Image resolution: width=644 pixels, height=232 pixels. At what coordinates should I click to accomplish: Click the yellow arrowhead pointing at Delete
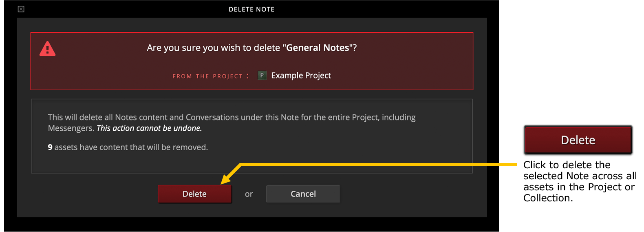(225, 178)
